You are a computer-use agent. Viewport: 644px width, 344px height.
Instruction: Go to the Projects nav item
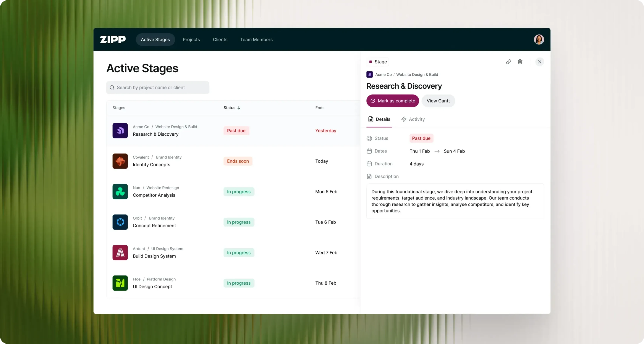point(191,39)
